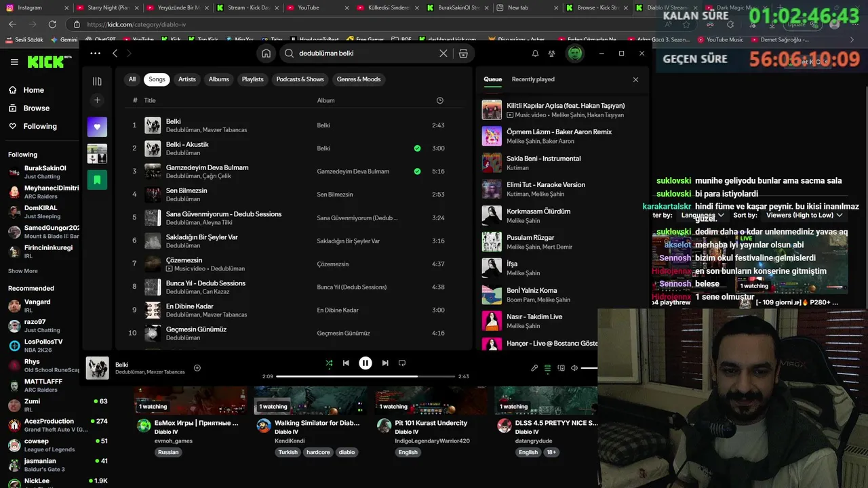The width and height of the screenshot is (868, 488).
Task: Create playlist with plus icon in sidebar
Action: (x=97, y=100)
